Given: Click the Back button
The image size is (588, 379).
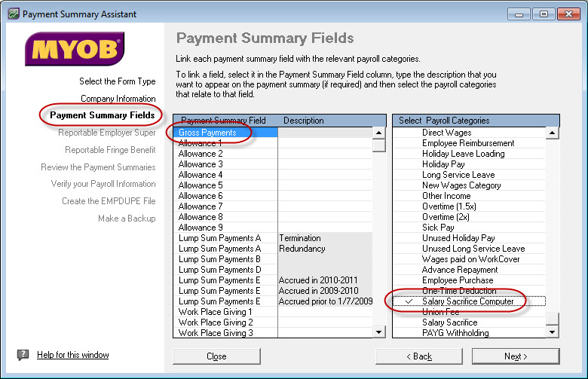Looking at the screenshot, I should pos(419,356).
